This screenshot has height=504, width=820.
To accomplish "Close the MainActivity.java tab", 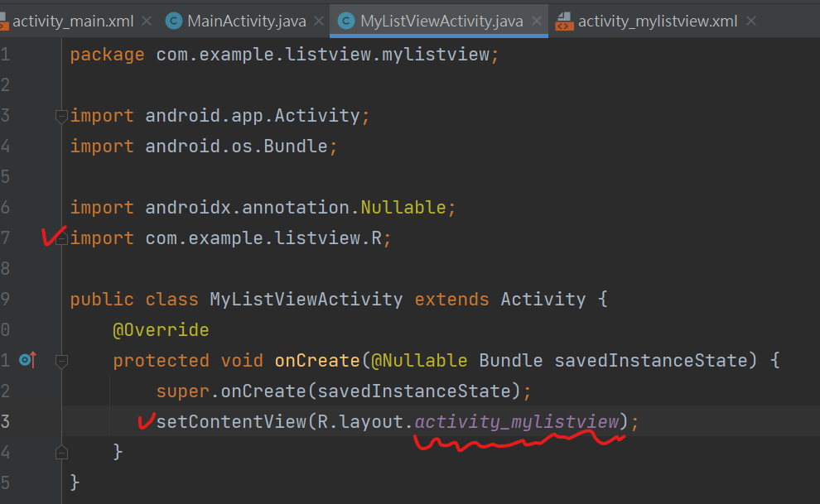I will pyautogui.click(x=319, y=21).
